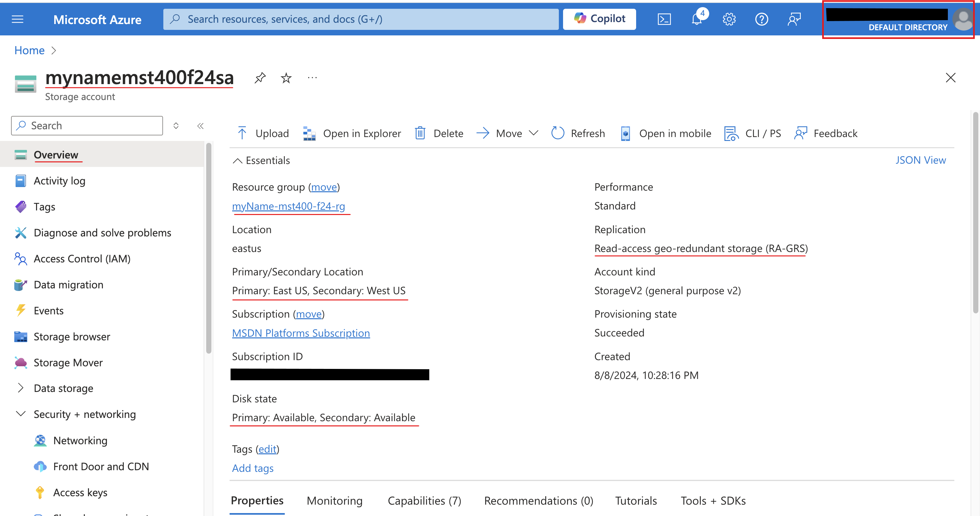
Task: Click the Diagnose and solve problems icon
Action: click(x=20, y=233)
